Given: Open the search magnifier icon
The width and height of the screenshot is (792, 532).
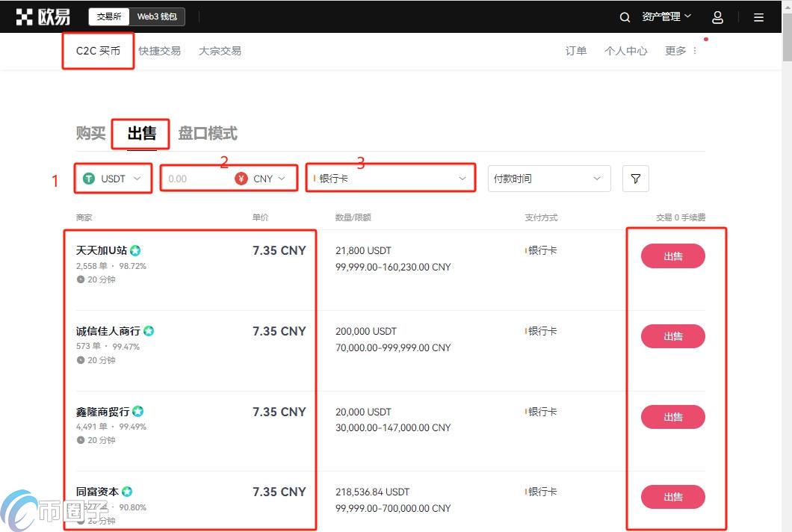Looking at the screenshot, I should [x=625, y=16].
